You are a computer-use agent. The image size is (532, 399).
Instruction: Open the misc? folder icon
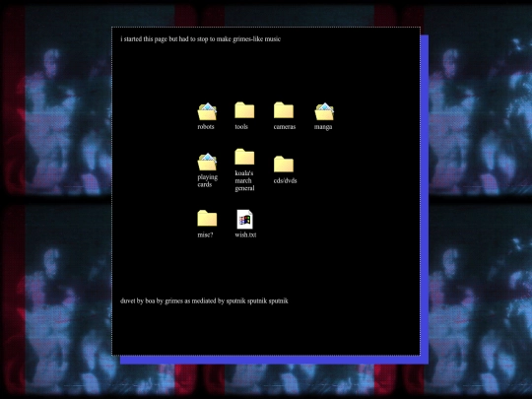pyautogui.click(x=207, y=218)
